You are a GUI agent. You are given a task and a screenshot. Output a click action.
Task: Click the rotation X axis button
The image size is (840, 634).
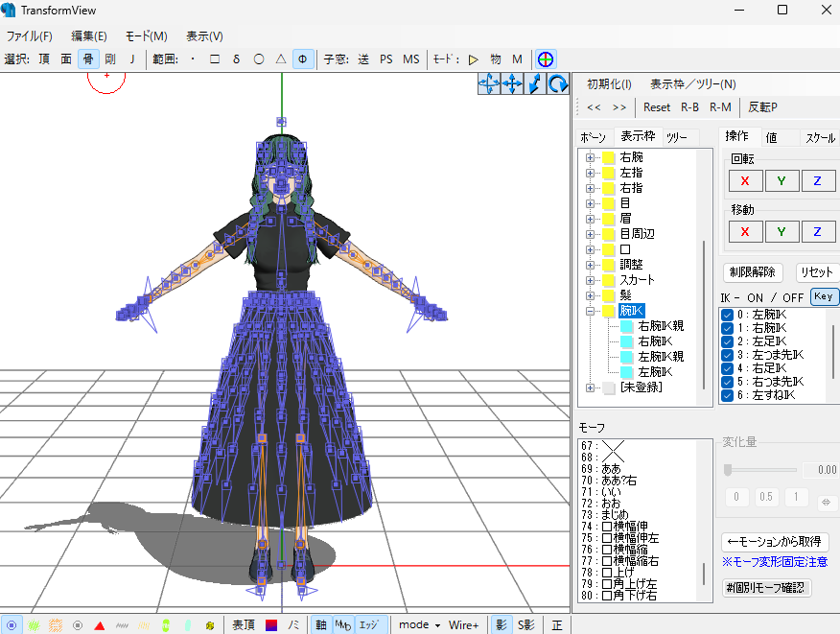click(x=745, y=181)
